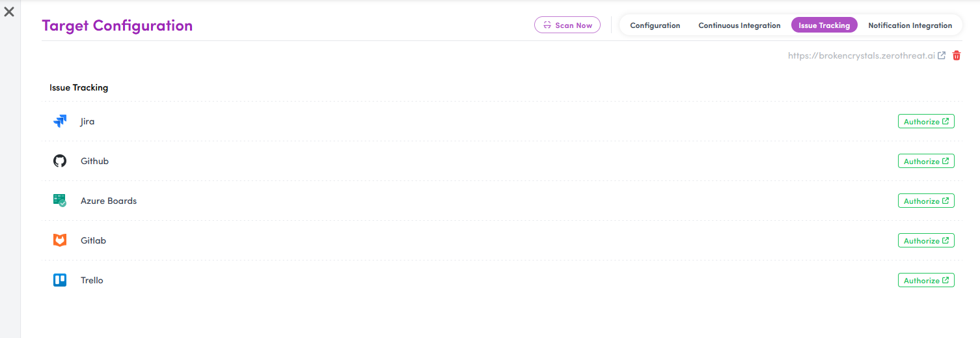This screenshot has width=980, height=338.
Task: Click the Azure Boards icon
Action: (60, 201)
